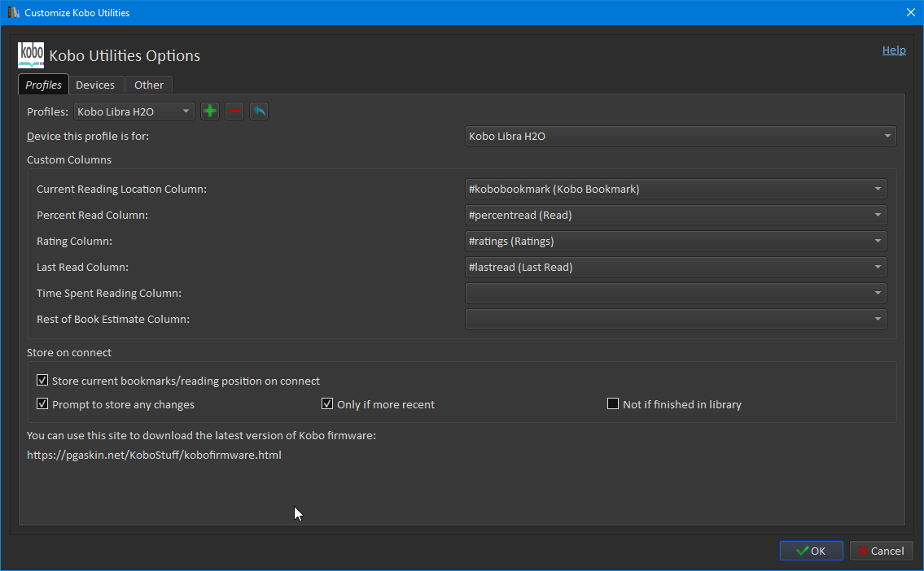Open the Device this profile is for dropdown

(x=681, y=136)
